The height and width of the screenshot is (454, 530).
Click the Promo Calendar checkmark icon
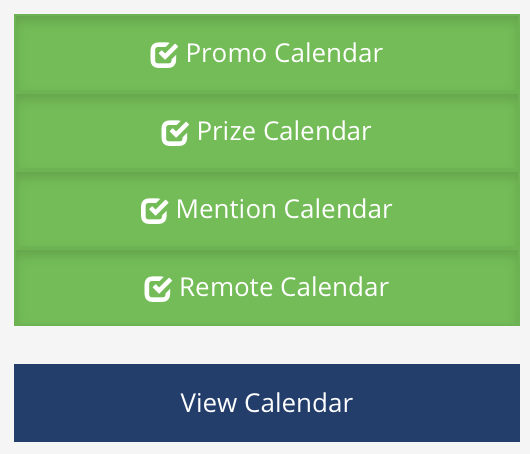click(164, 55)
